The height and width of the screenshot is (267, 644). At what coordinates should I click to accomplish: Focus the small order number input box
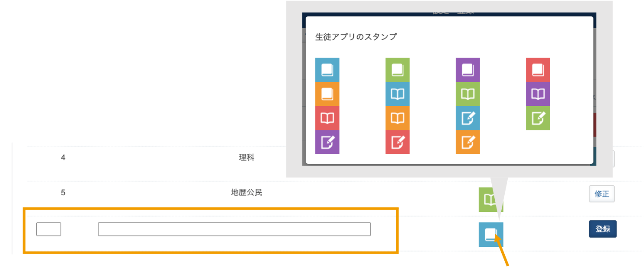click(48, 229)
